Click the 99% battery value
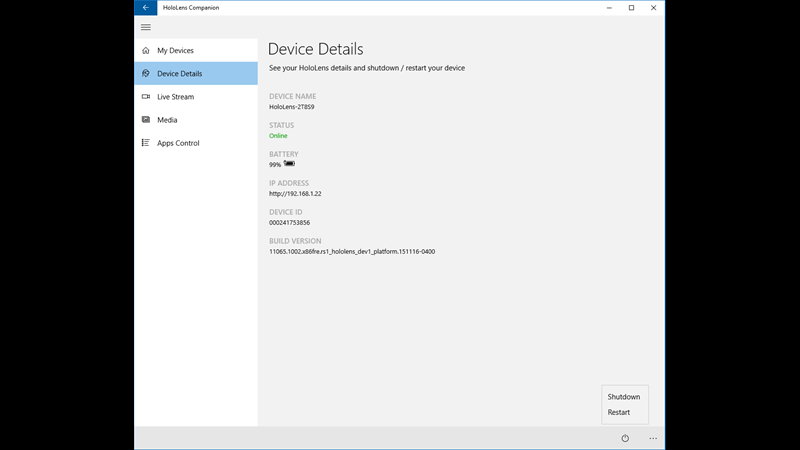 point(275,165)
